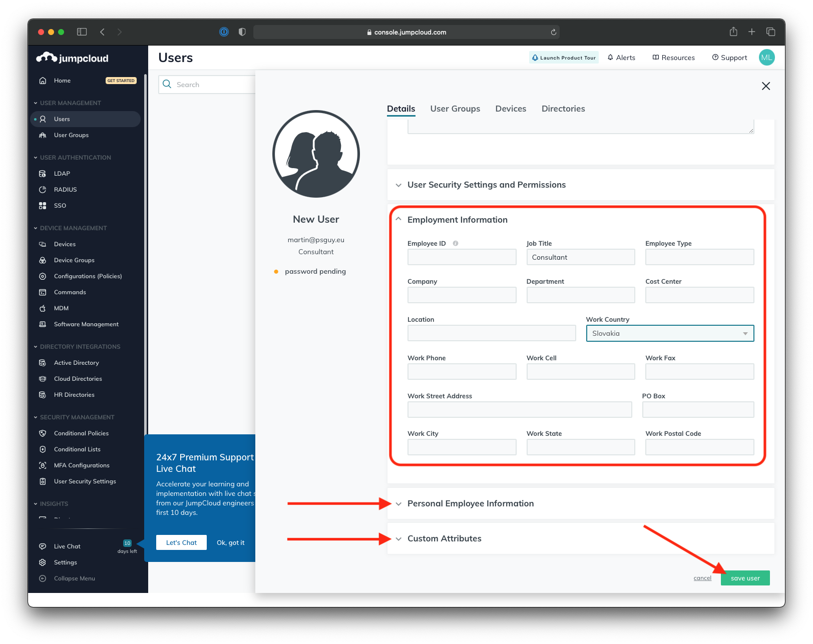Open Settings in the sidebar
This screenshot has width=813, height=644.
(65, 562)
